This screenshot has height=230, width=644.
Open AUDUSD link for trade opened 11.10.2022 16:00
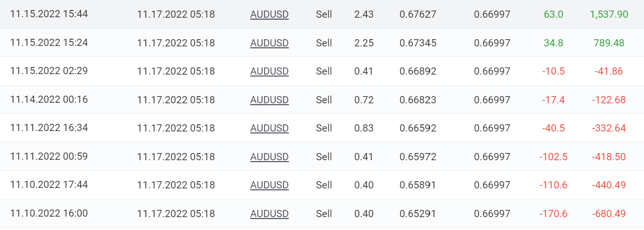(x=269, y=214)
